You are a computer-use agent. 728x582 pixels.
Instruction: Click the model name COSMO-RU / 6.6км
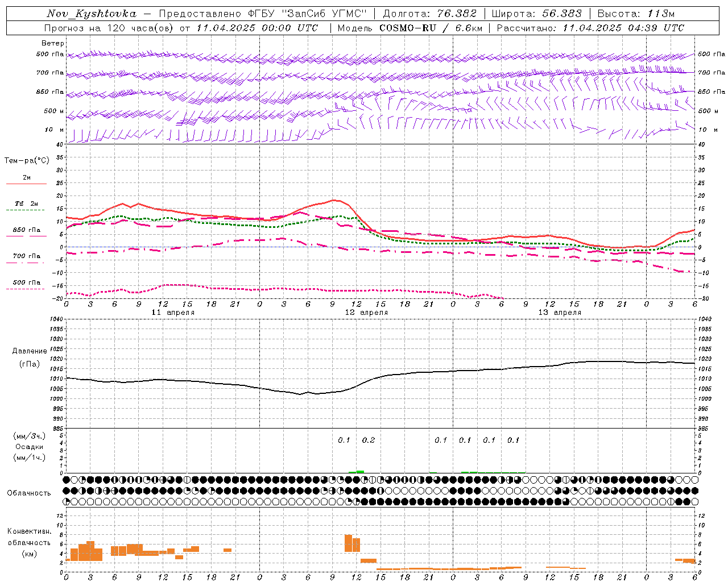click(x=431, y=28)
